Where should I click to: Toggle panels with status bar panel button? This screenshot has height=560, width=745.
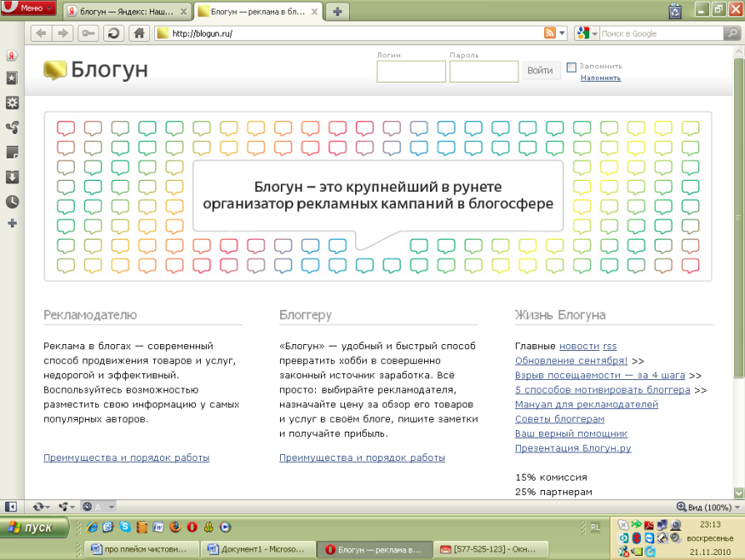[x=11, y=507]
